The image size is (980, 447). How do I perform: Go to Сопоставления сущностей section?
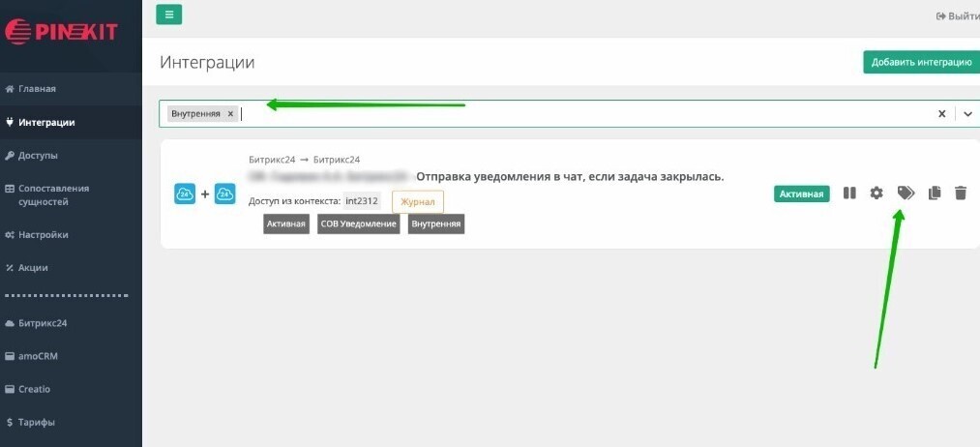point(53,194)
